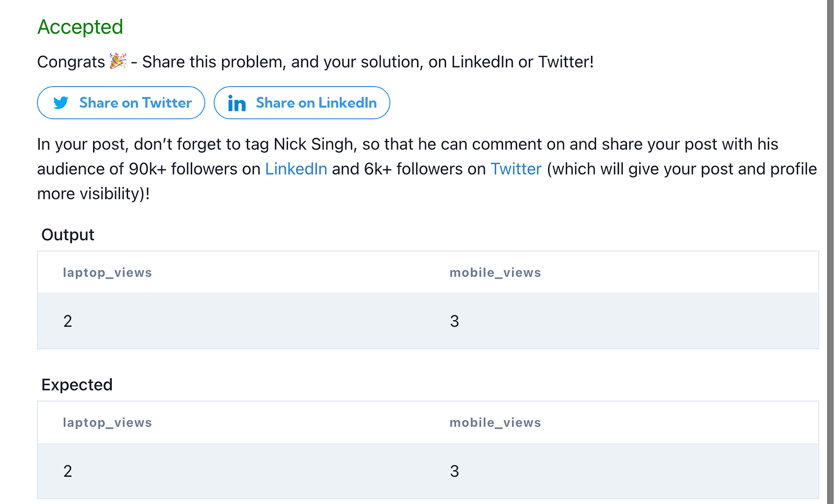Click the laptop_views value 2 in Expected
836x504 pixels.
tap(68, 471)
